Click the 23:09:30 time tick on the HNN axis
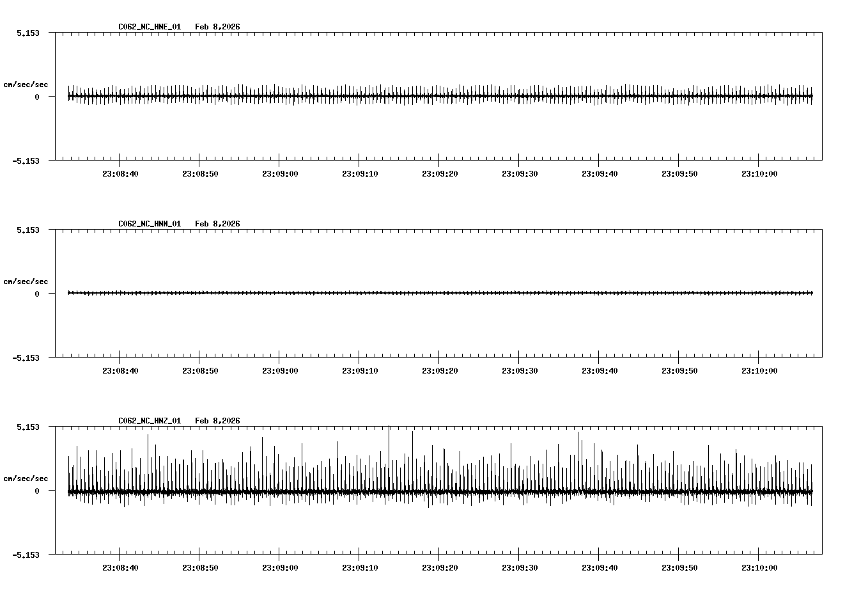 (520, 370)
